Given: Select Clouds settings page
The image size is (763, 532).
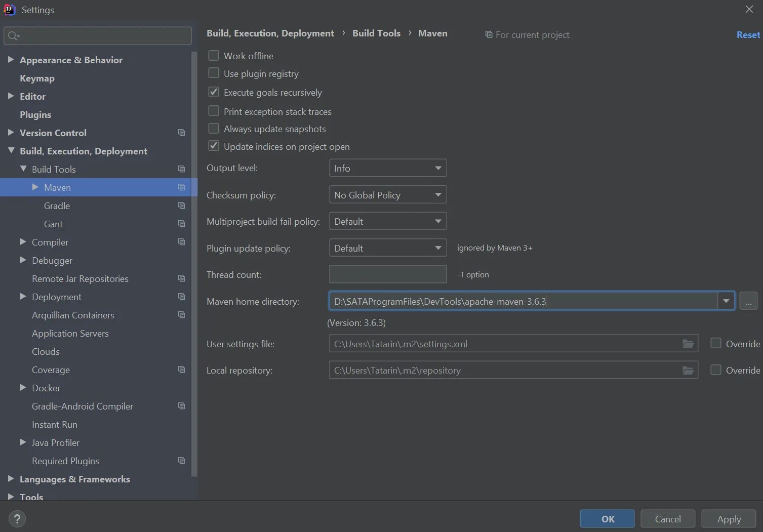Looking at the screenshot, I should click(x=46, y=352).
